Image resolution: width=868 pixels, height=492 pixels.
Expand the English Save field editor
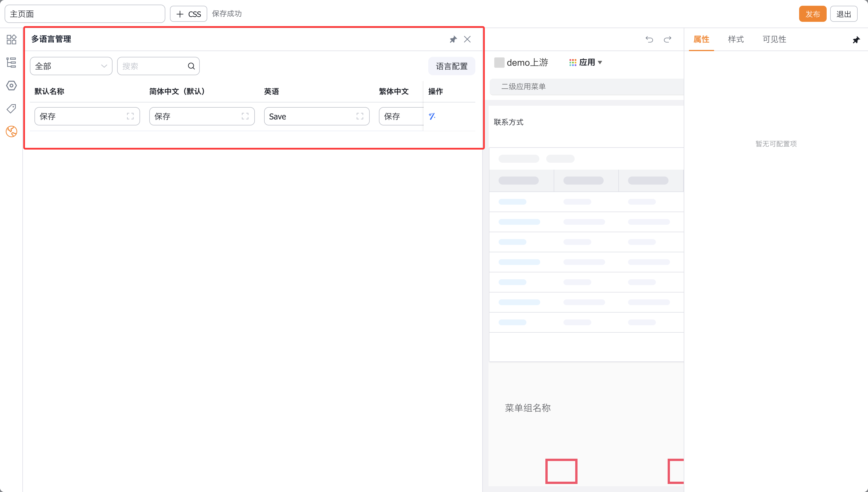point(360,116)
